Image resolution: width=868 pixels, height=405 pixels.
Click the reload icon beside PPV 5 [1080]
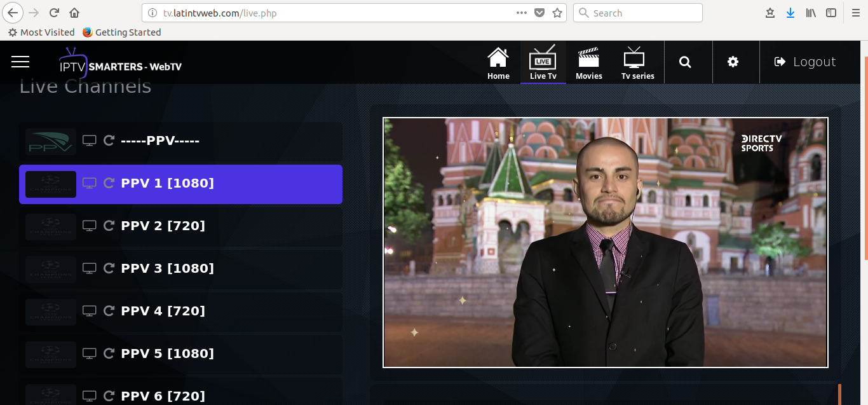pos(109,354)
